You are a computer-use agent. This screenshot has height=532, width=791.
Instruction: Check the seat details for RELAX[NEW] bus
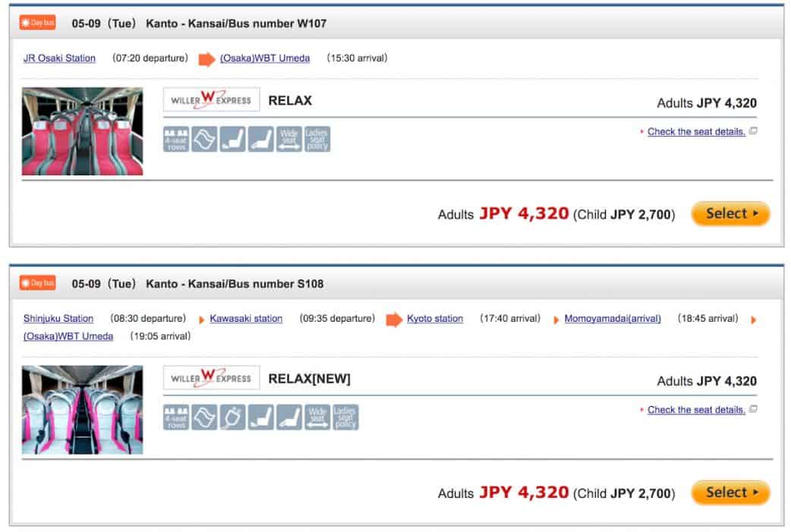point(696,410)
